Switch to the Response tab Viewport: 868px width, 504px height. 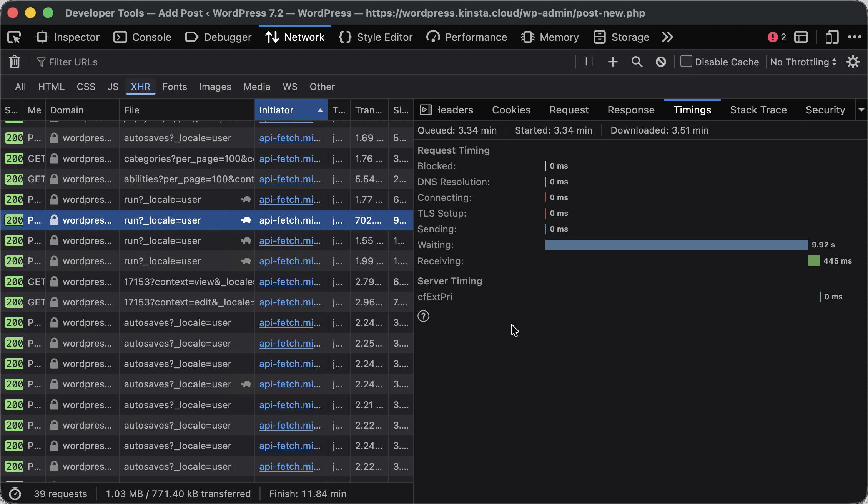coord(631,110)
